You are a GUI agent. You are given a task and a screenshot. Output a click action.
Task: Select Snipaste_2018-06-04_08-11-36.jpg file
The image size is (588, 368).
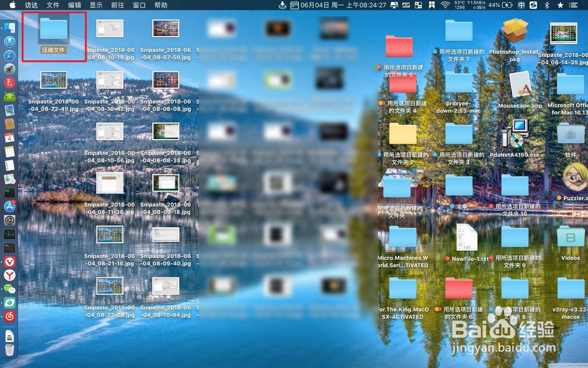tap(109, 183)
